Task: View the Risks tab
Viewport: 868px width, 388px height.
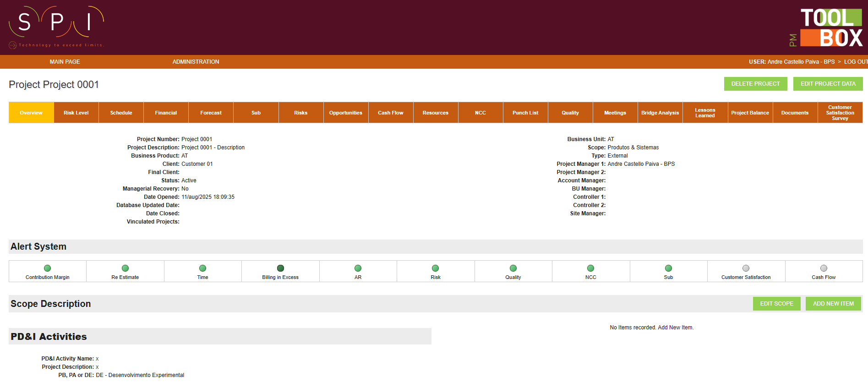Action: [301, 113]
